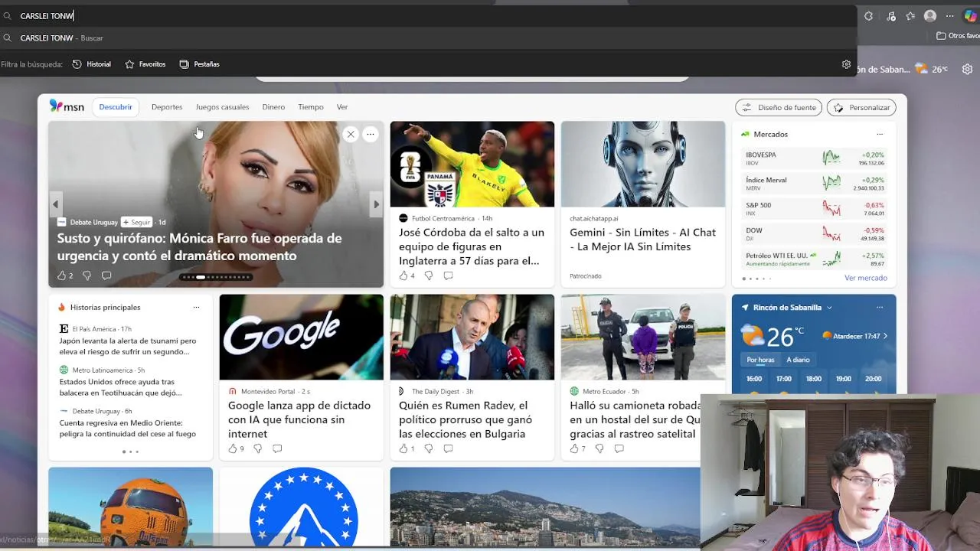Image resolution: width=980 pixels, height=551 pixels.
Task: Open search filter settings gear in dropdown
Action: pos(846,64)
